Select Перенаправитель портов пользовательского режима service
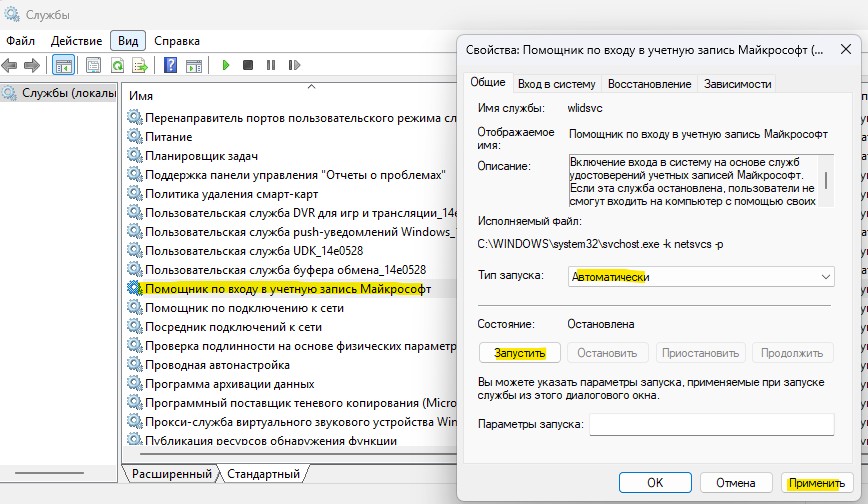 pyautogui.click(x=291, y=117)
